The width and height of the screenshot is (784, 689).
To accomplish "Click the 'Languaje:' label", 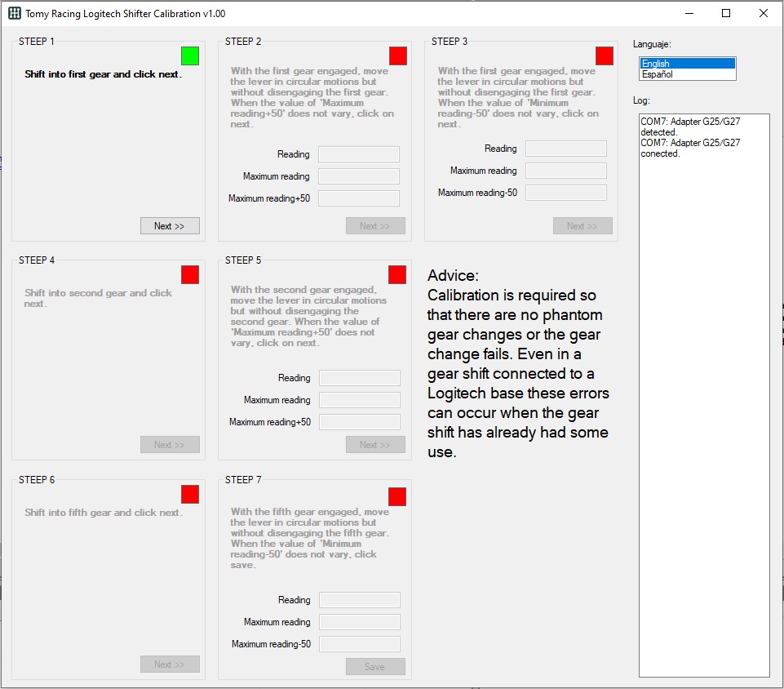I will [652, 44].
